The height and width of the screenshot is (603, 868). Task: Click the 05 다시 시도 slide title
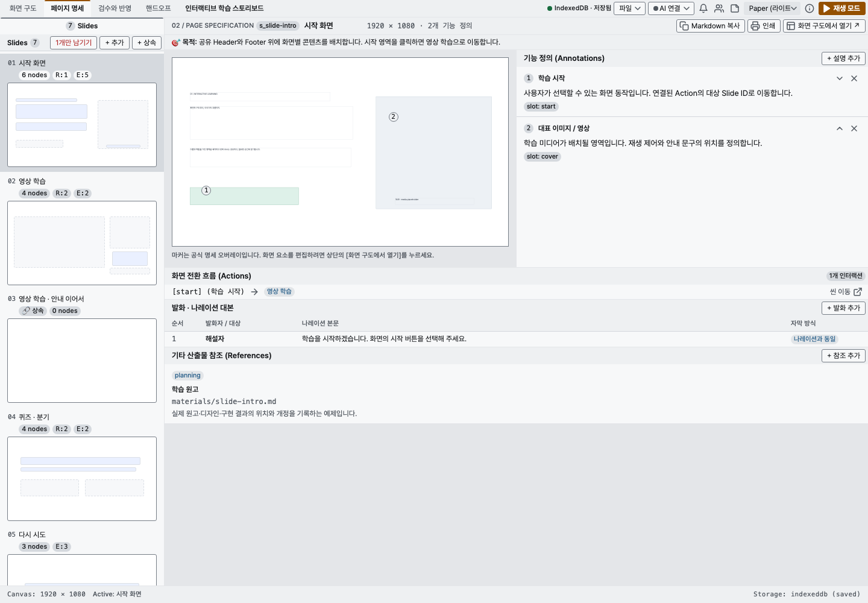[x=32, y=535]
